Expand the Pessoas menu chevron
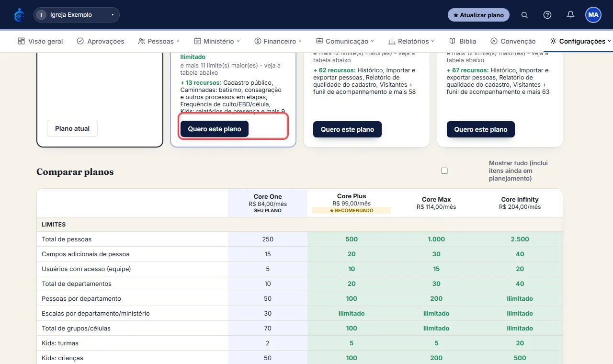The height and width of the screenshot is (364, 613). tap(178, 41)
